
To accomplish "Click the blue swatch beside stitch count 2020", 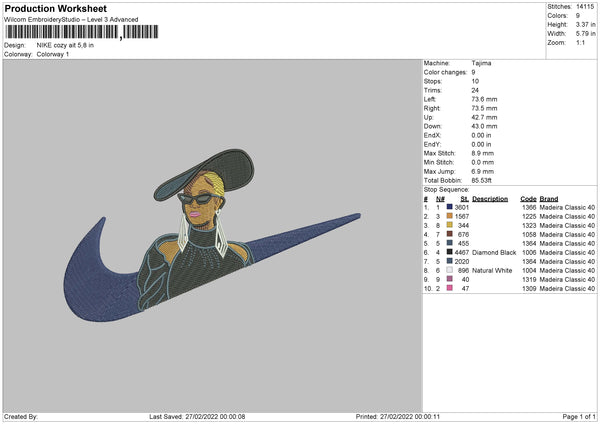I will click(x=449, y=261).
